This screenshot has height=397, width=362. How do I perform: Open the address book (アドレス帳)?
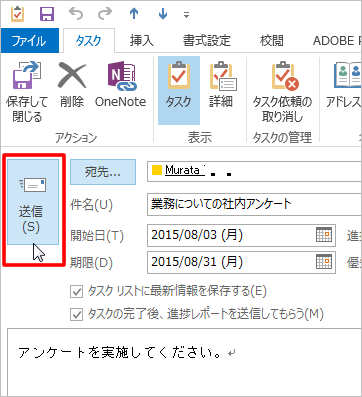[345, 85]
